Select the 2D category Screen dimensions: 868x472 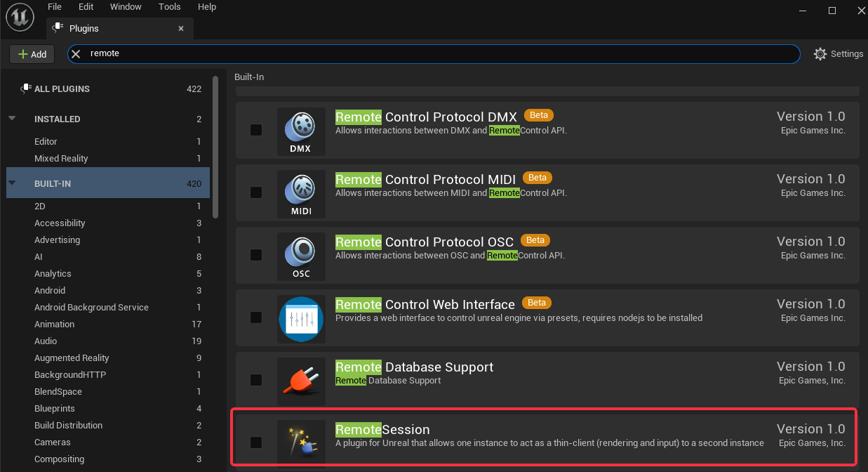[108, 206]
